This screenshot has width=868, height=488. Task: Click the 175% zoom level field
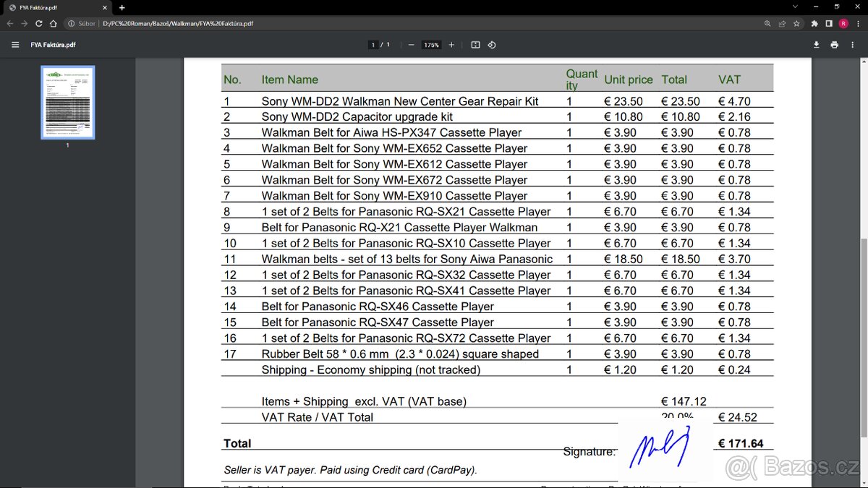(431, 45)
